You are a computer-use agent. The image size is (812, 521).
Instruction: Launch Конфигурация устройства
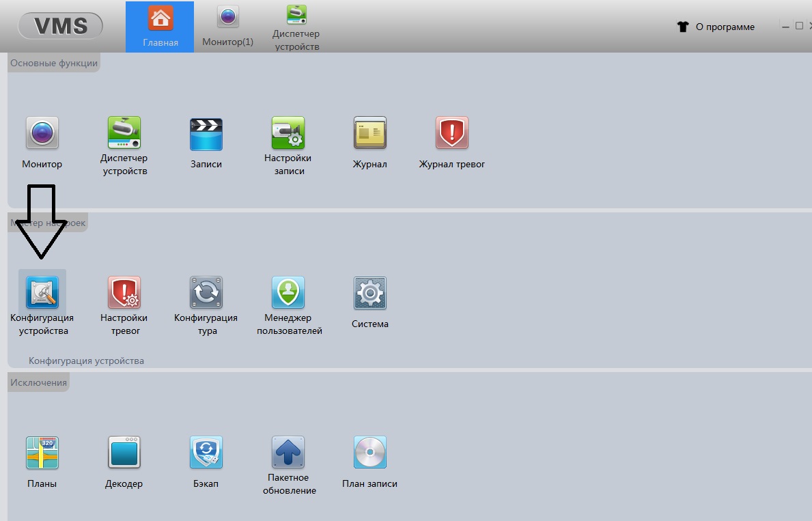click(x=42, y=293)
